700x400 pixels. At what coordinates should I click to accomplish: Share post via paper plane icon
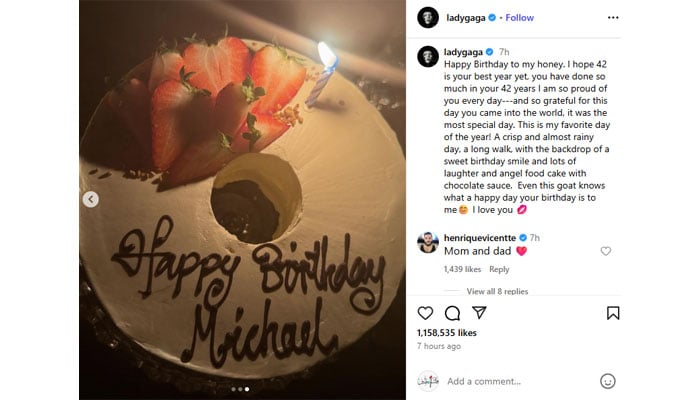click(478, 313)
